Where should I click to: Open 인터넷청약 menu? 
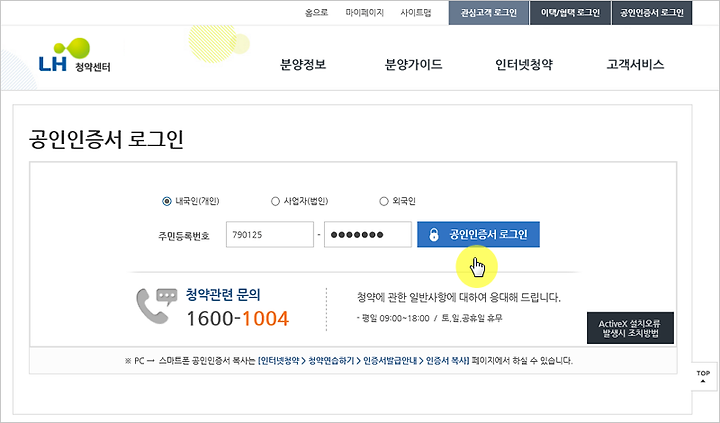coord(524,65)
